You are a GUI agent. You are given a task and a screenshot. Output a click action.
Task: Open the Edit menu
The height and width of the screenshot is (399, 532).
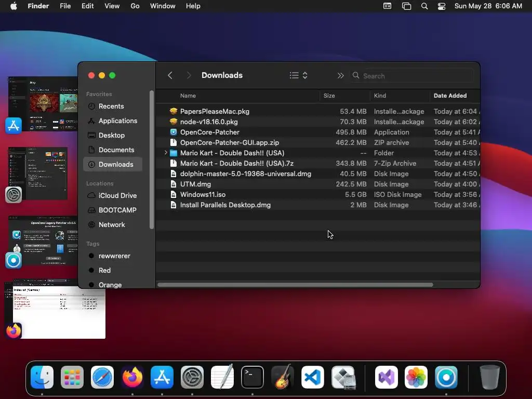point(87,6)
